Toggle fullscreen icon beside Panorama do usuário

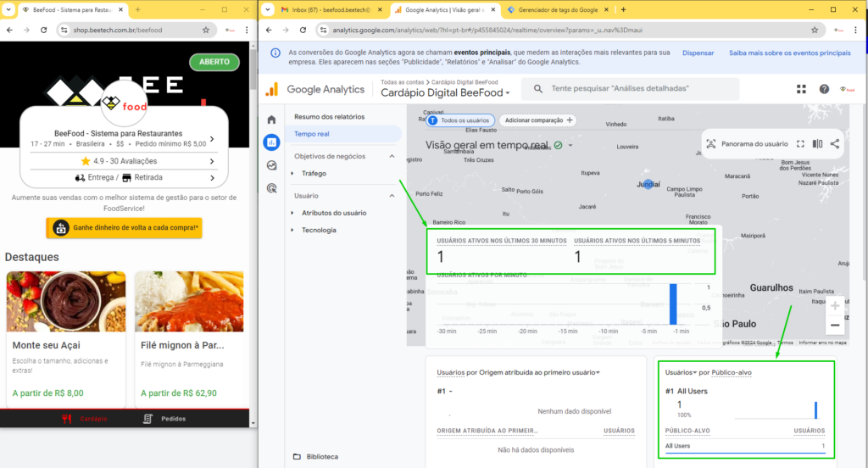point(800,144)
